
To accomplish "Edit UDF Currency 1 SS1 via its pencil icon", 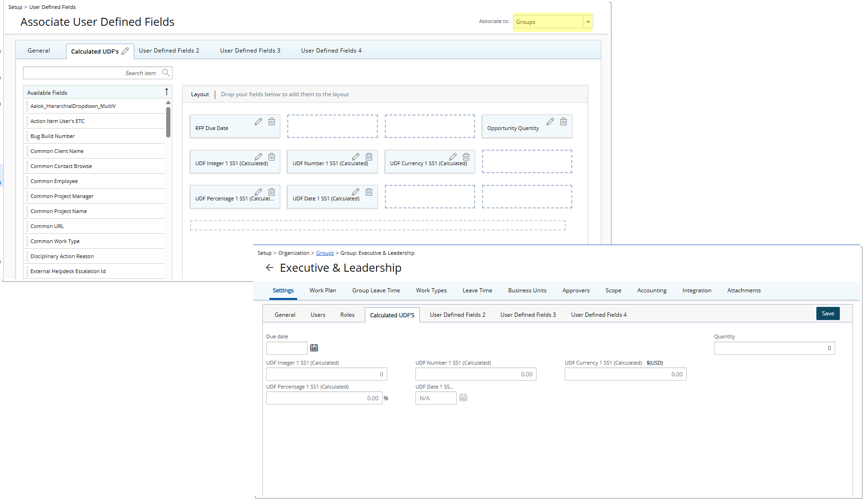I will tap(453, 157).
